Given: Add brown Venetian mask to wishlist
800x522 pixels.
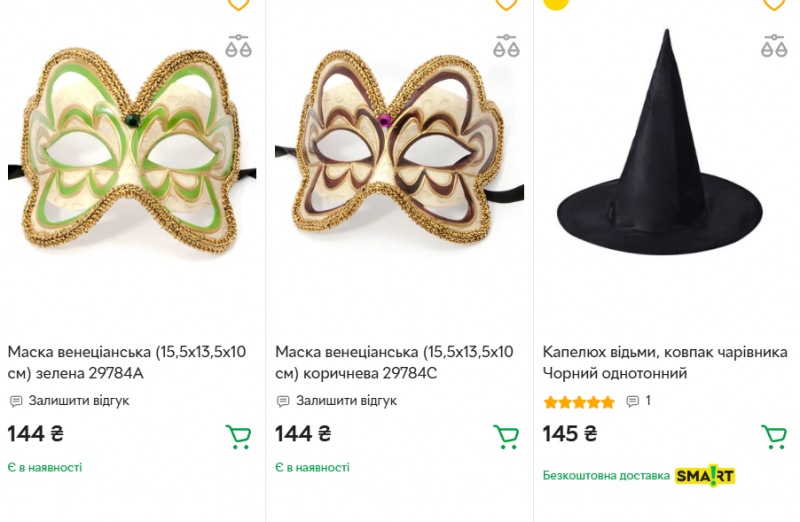Looking at the screenshot, I should pyautogui.click(x=506, y=3).
